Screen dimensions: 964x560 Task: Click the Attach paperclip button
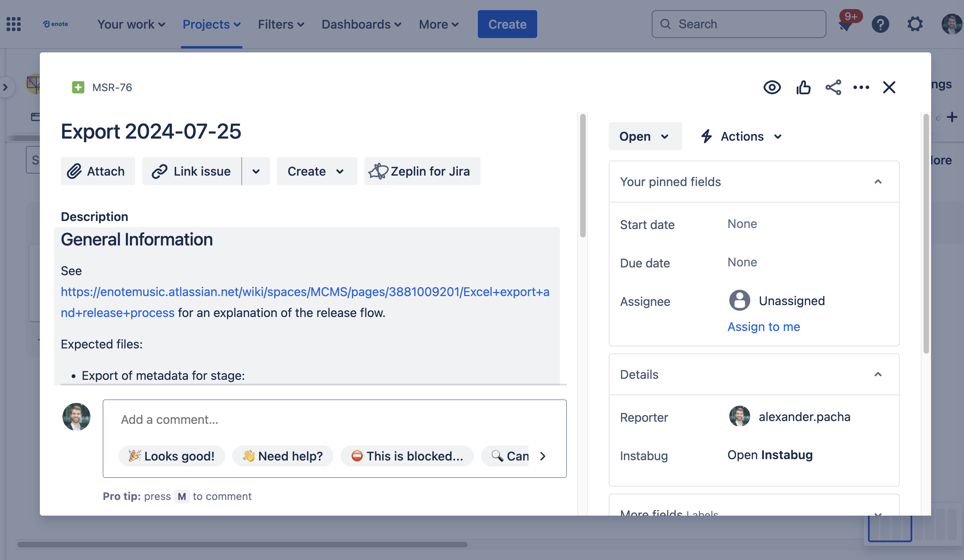pyautogui.click(x=97, y=171)
